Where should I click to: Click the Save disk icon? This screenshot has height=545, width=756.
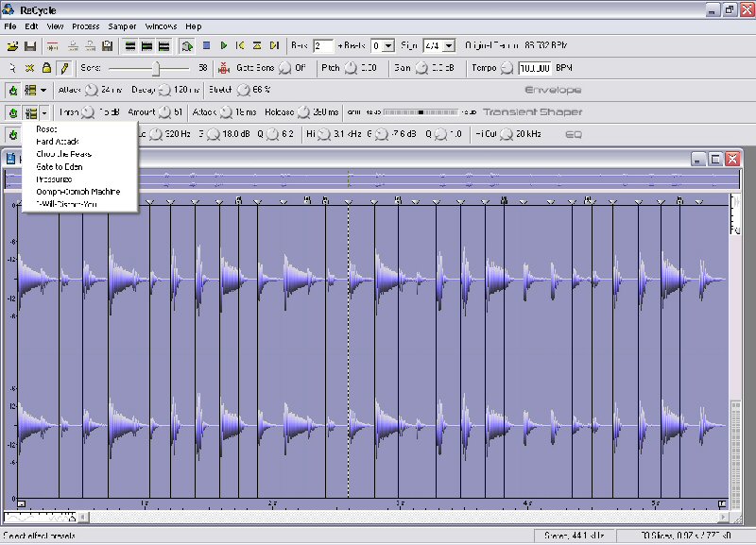coord(29,45)
